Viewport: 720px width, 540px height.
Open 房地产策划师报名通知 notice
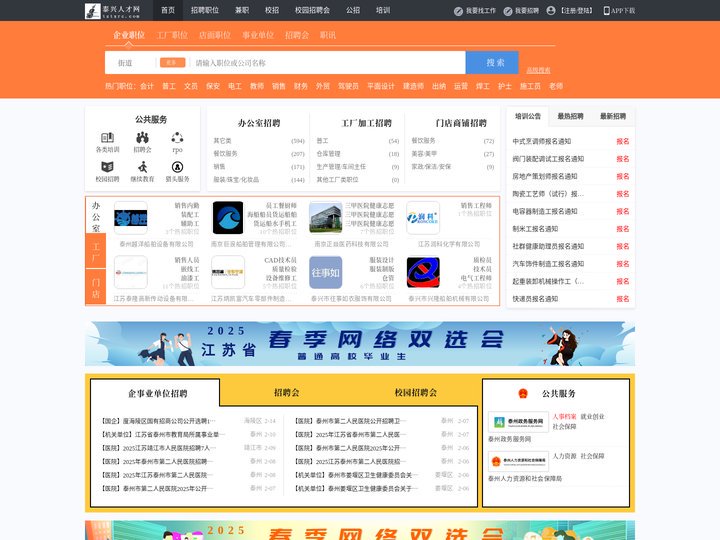545,176
